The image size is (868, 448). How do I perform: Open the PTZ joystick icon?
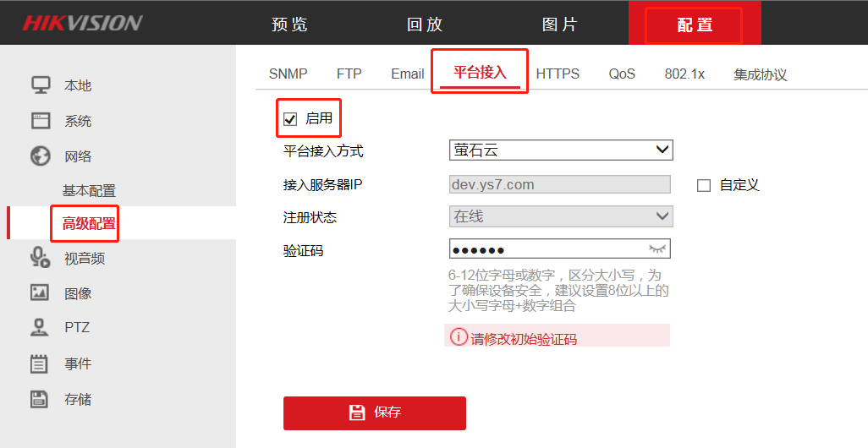click(x=39, y=327)
